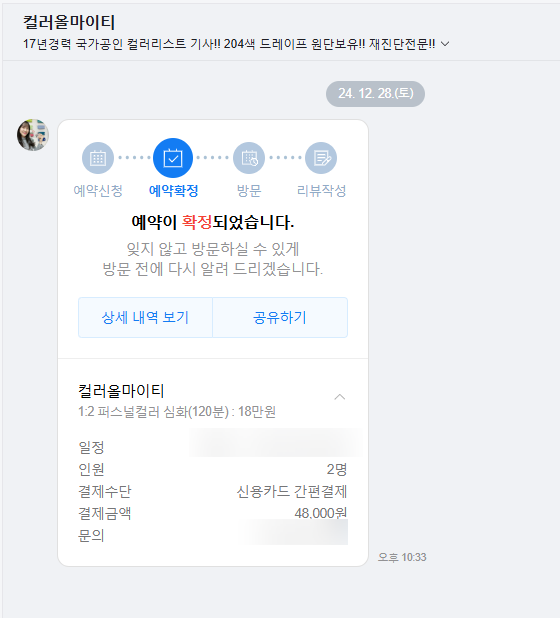Select the 리뷰작성 step label
Viewport: 560px width, 618px height.
(322, 191)
